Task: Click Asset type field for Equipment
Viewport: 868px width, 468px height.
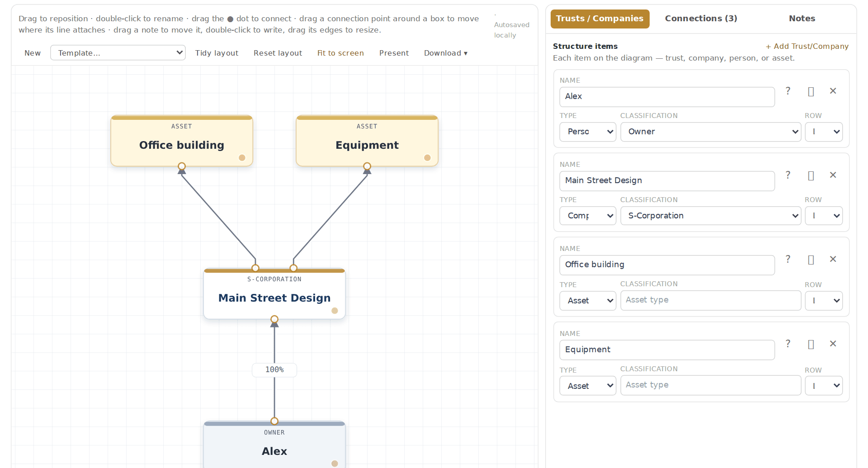Action: [711, 385]
